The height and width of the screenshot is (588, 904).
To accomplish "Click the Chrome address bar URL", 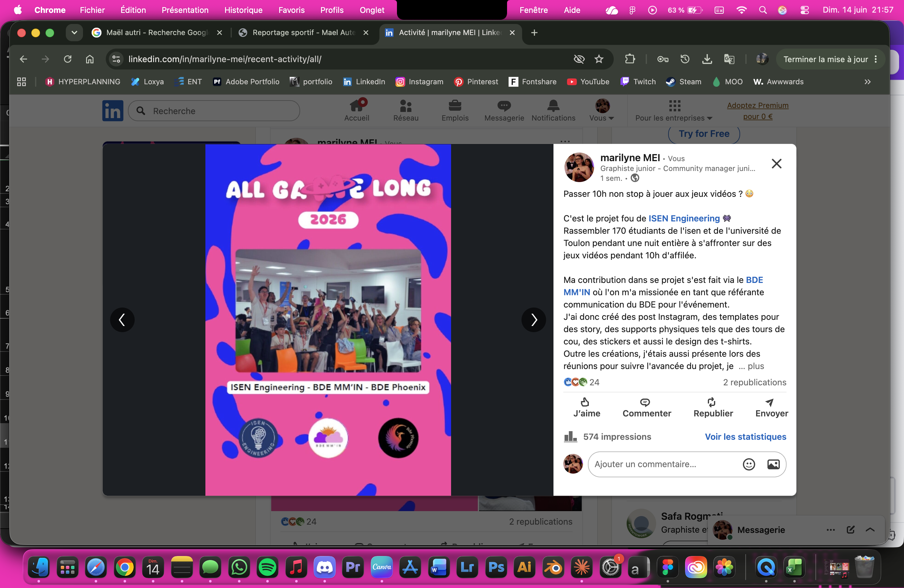I will pos(224,59).
